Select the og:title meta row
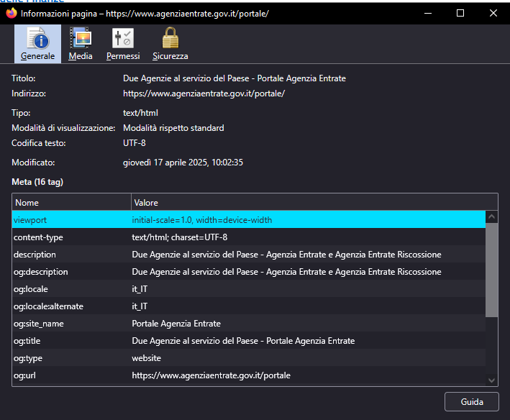Image resolution: width=510 pixels, height=420 pixels. coord(249,341)
